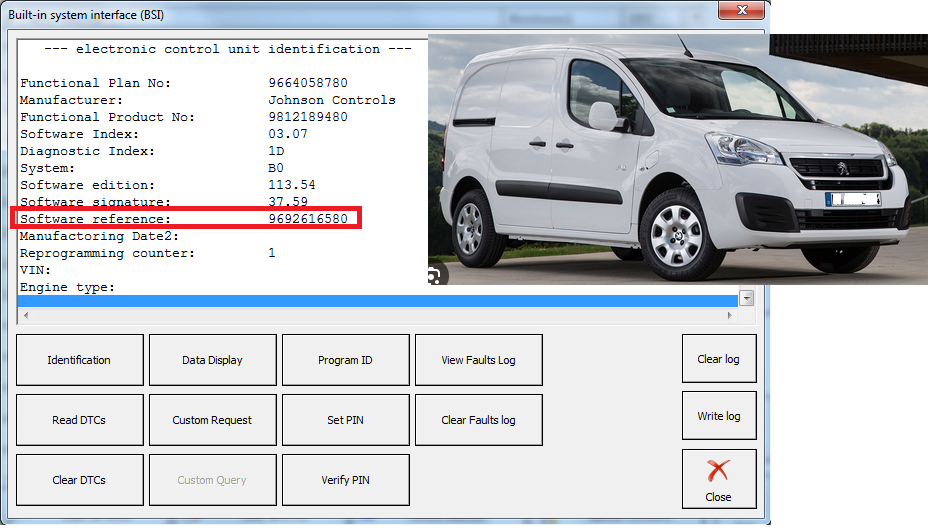
Task: Select the Set PIN button
Action: tap(345, 420)
